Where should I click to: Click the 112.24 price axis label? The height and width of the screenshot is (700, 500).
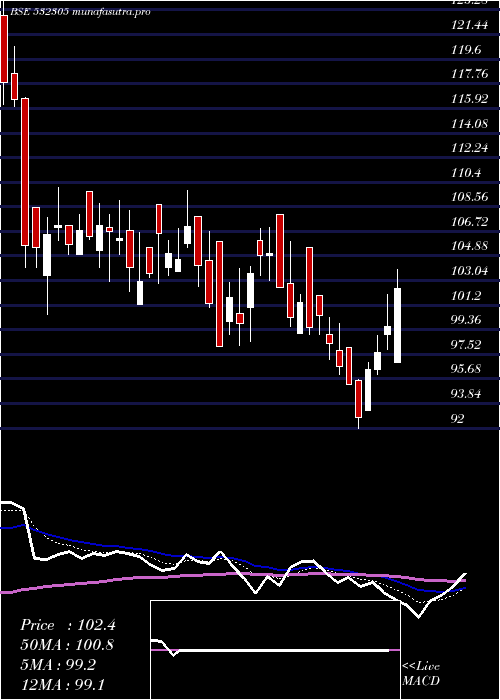click(469, 148)
